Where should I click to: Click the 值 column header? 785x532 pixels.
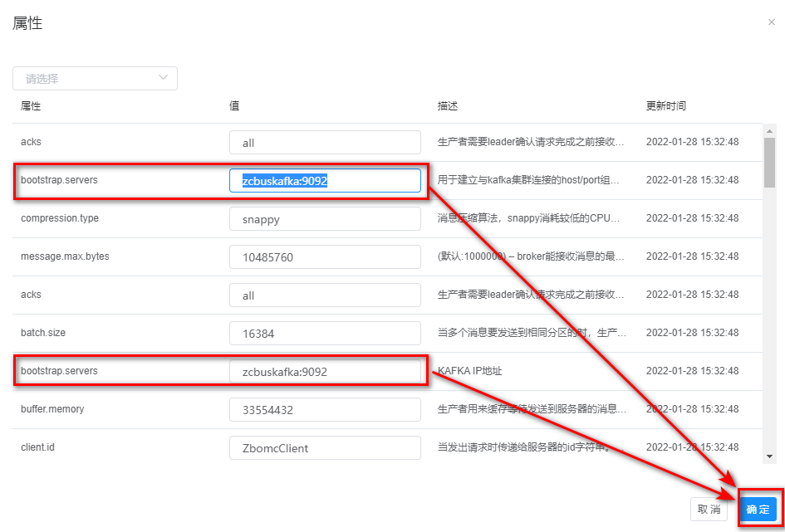(234, 106)
